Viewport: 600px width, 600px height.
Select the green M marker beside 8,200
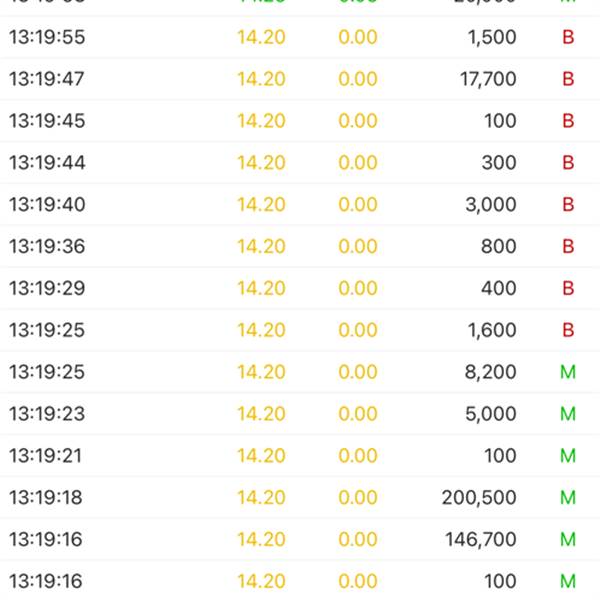[568, 373]
